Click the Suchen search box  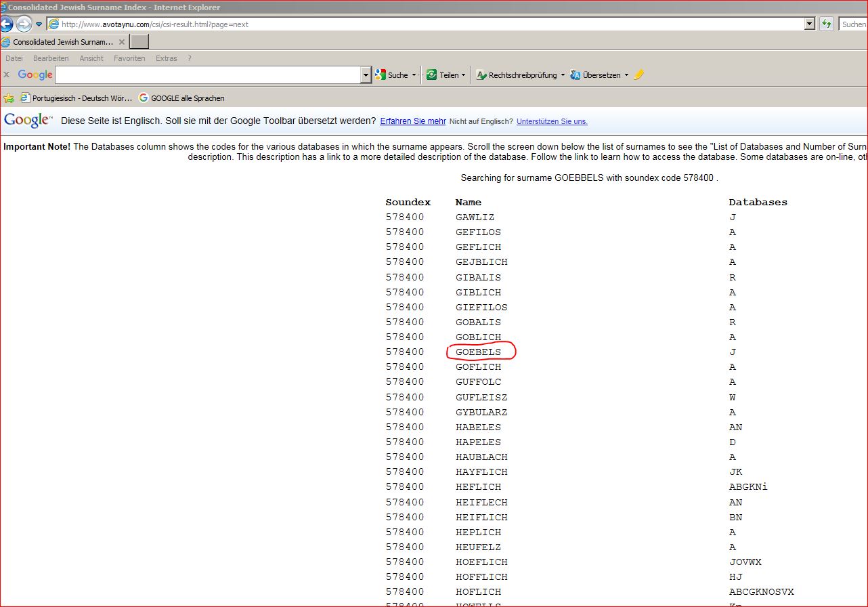click(853, 24)
